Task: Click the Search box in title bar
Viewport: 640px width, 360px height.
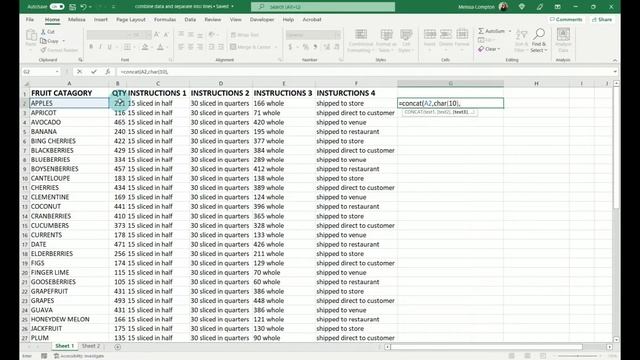Action: (x=323, y=7)
